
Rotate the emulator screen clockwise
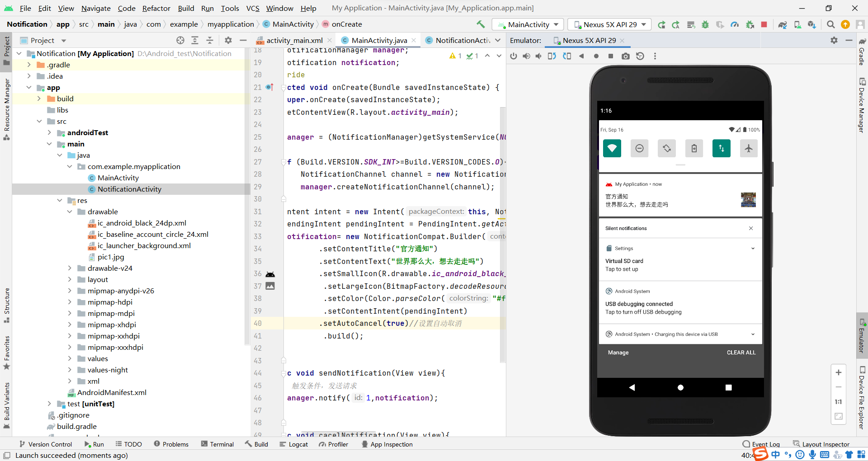[x=567, y=56]
